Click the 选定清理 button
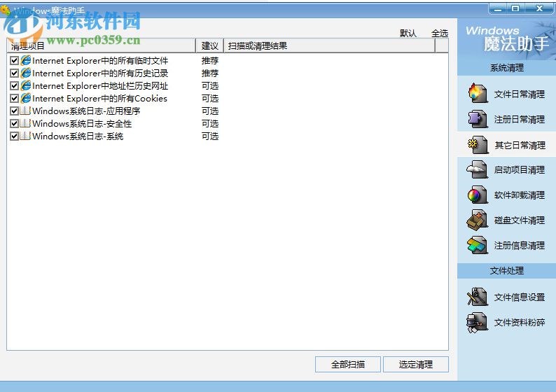This screenshot has width=556, height=392. pos(415,365)
